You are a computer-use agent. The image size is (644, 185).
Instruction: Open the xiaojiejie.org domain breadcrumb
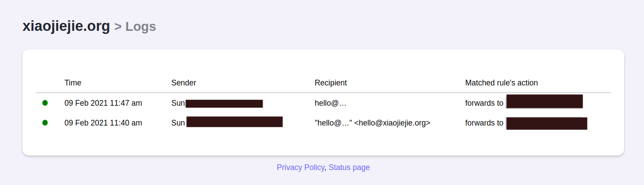(x=66, y=26)
